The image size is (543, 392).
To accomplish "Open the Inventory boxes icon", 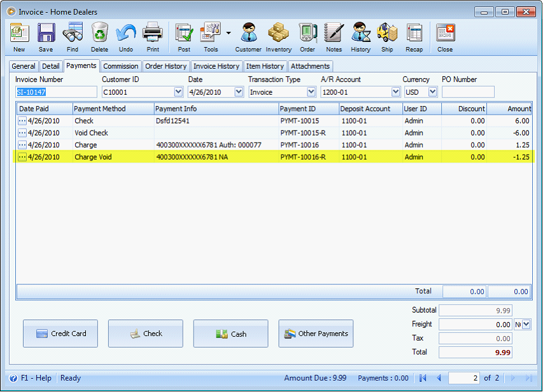I will [x=278, y=37].
